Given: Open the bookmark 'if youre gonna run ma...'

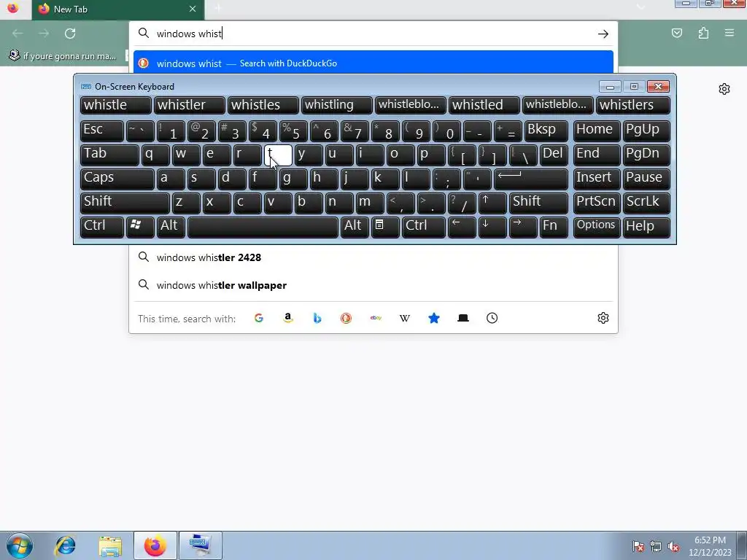Looking at the screenshot, I should click(63, 55).
